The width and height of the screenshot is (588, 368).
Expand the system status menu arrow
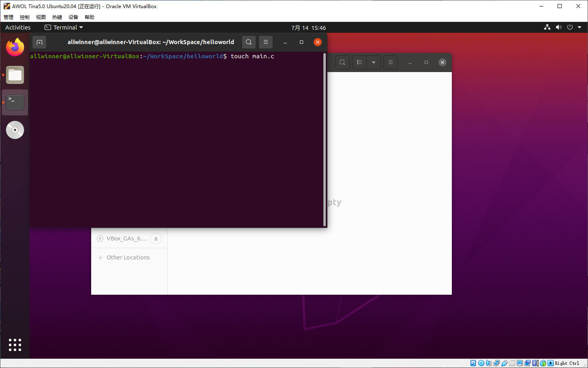pos(579,28)
